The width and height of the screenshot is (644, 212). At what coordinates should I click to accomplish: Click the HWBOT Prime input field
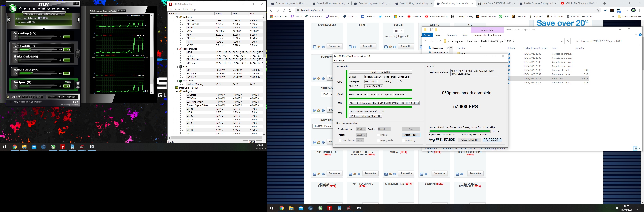pos(322,126)
